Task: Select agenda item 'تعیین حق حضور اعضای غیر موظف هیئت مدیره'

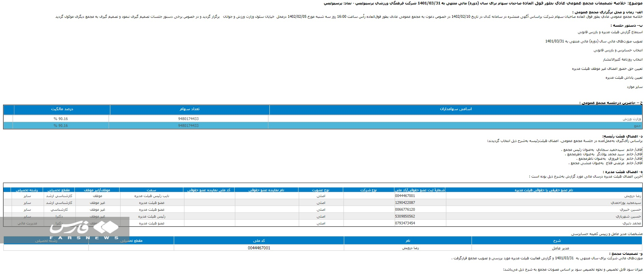Action: click(x=607, y=69)
